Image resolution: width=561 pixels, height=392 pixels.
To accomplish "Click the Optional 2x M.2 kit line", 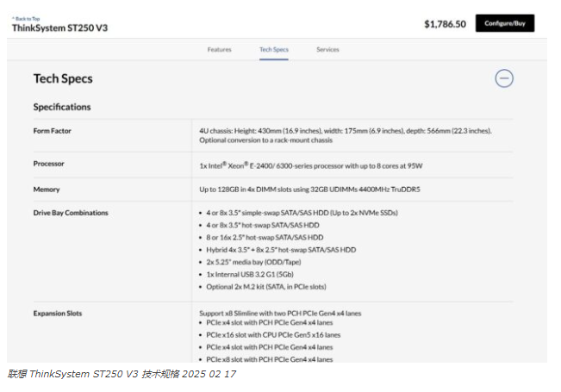I will click(x=266, y=287).
